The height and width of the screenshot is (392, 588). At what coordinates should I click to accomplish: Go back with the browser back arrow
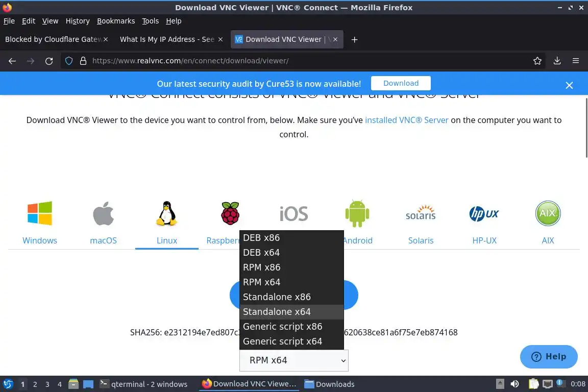(12, 61)
